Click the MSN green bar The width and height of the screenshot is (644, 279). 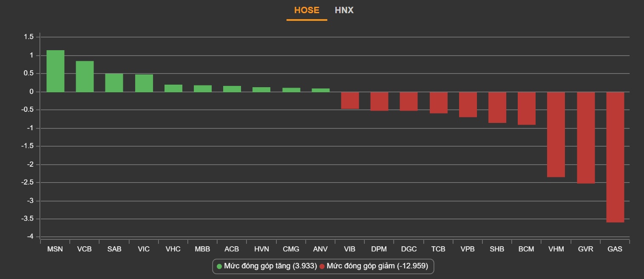(55, 71)
